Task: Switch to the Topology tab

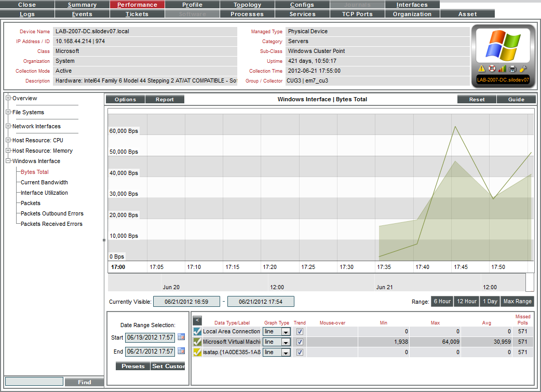Action: 247,5
